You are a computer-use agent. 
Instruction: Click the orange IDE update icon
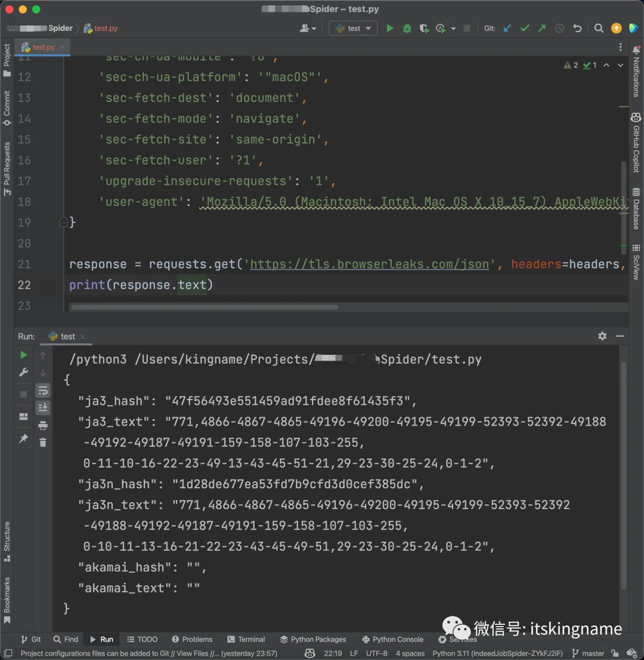coord(616,28)
